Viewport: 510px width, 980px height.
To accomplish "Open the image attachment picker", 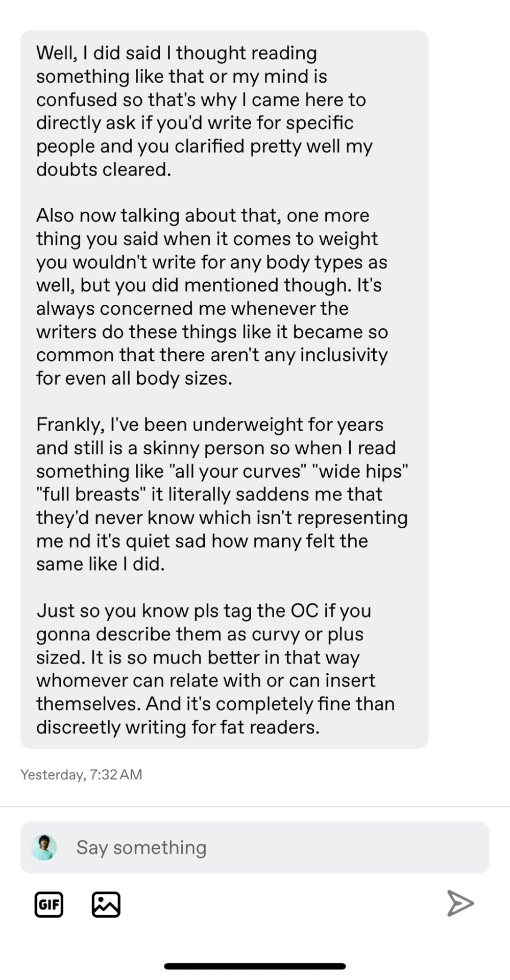I will [106, 904].
